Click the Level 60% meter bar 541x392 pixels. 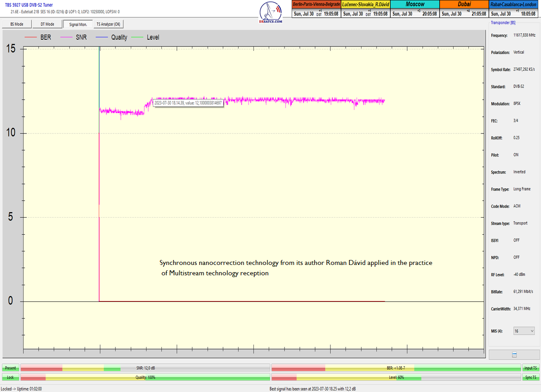[x=396, y=377]
